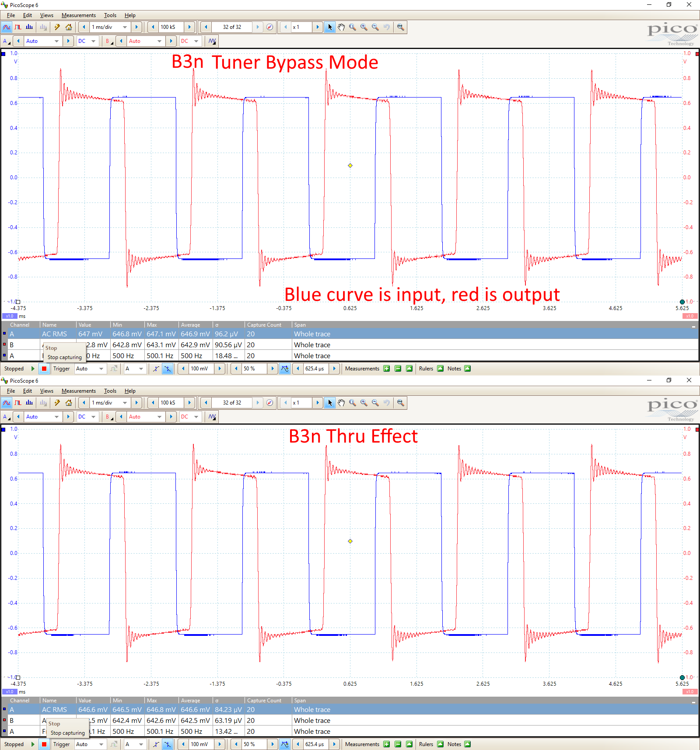
Task: Open channel B Auto range dropdown in the Tuner Bypass window
Action: pyautogui.click(x=145, y=41)
